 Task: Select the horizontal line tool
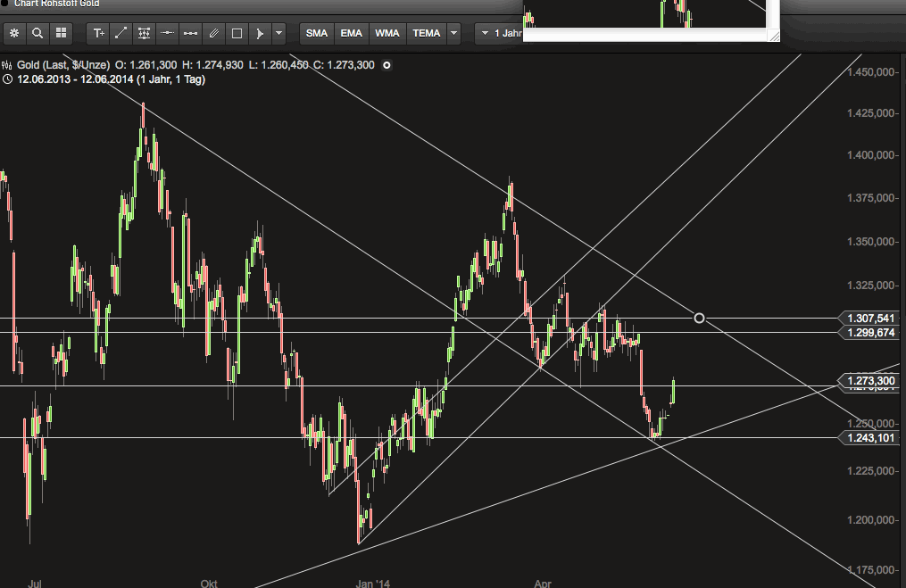[167, 33]
